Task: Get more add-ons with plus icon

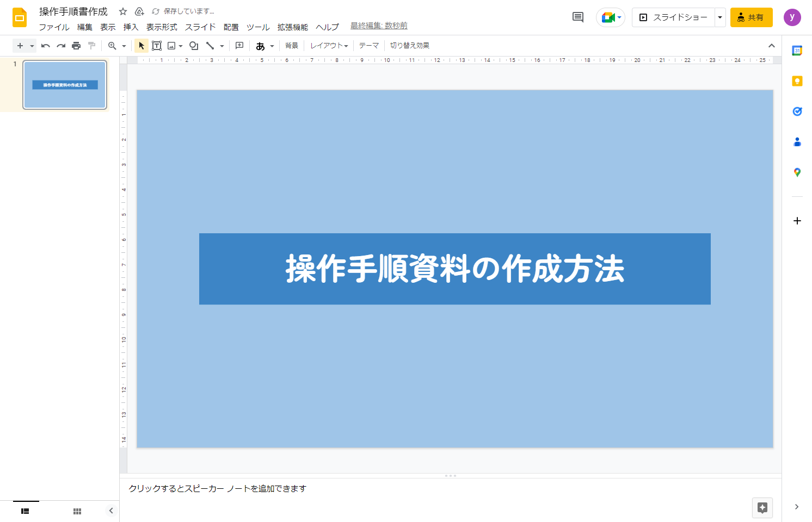Action: tap(797, 221)
